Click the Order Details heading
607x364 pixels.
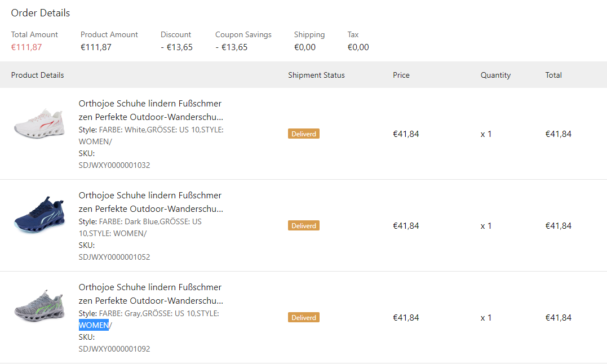[x=41, y=13]
